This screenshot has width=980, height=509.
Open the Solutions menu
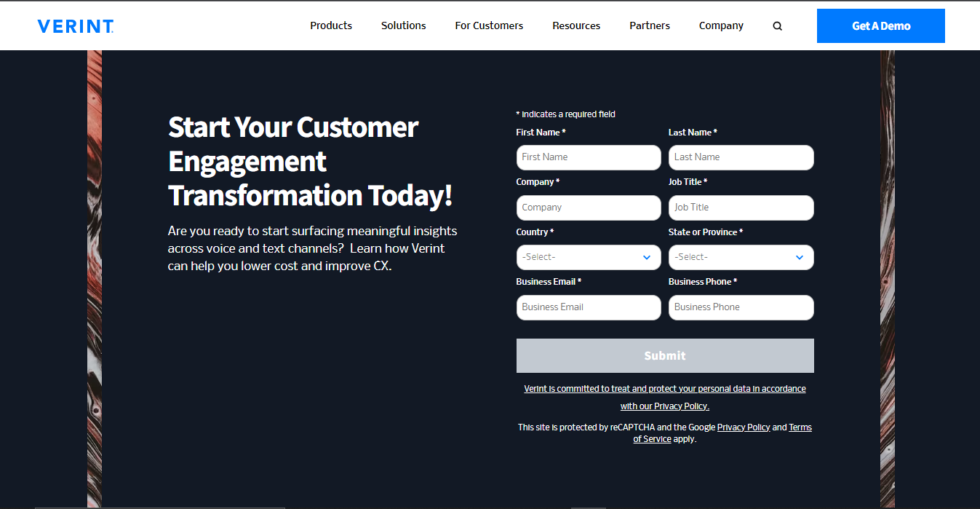click(404, 25)
